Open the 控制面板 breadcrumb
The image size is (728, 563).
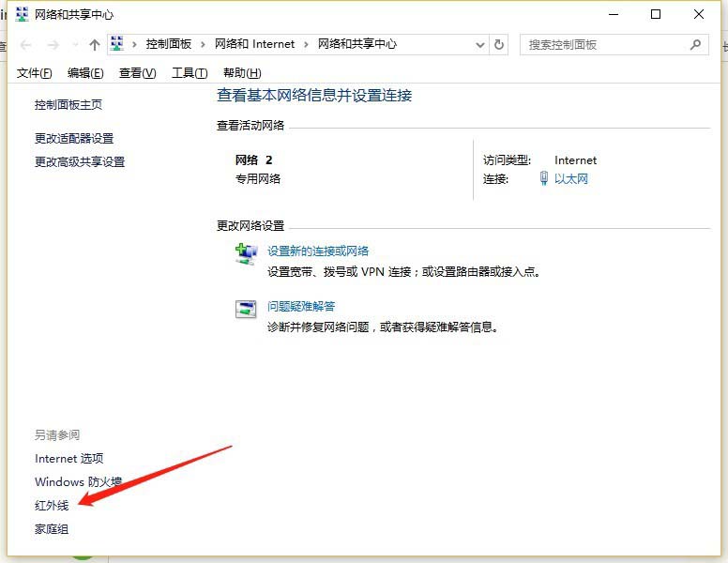[x=169, y=44]
